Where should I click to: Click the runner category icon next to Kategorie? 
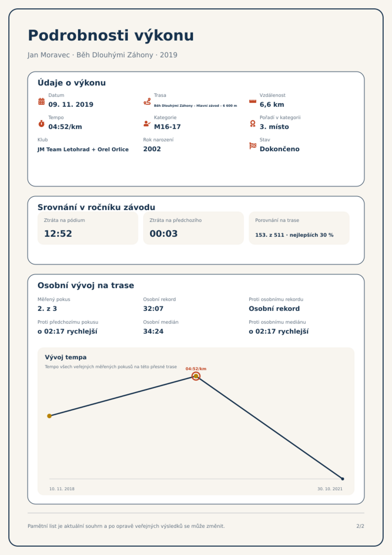point(147,124)
